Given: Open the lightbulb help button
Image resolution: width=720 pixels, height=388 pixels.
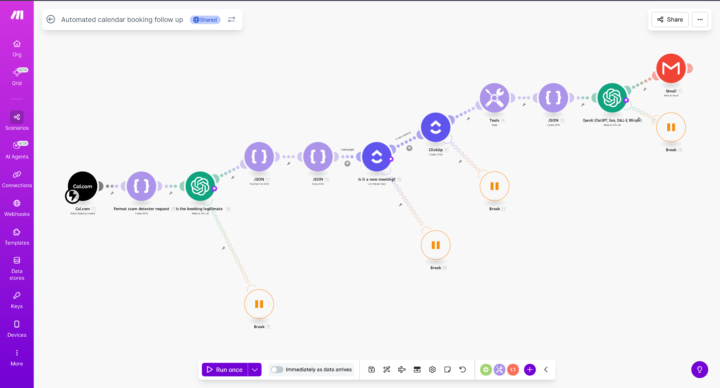Looking at the screenshot, I should tap(699, 369).
